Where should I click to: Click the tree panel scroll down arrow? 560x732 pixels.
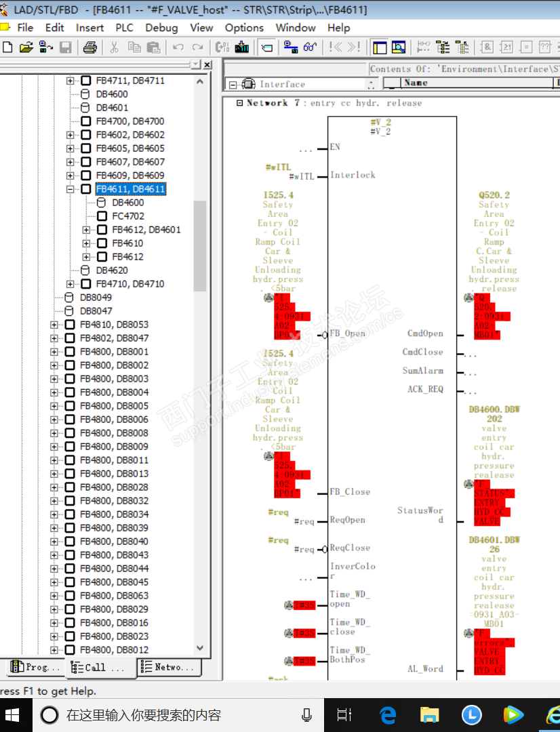pyautogui.click(x=200, y=648)
